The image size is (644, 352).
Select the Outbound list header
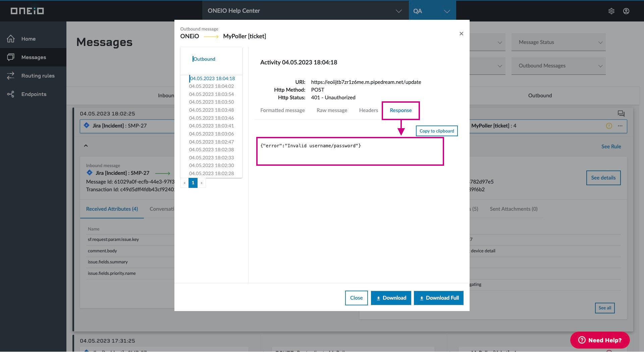(204, 59)
